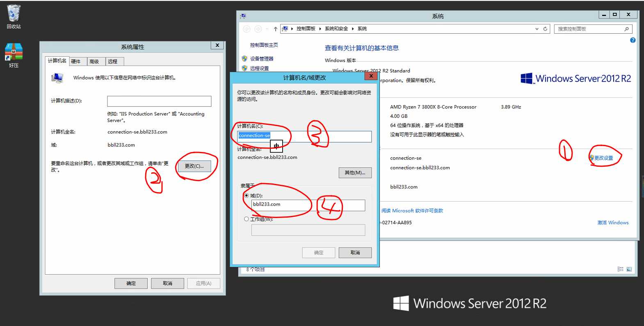
Task: Click the disabled workgroup text field
Action: click(308, 230)
